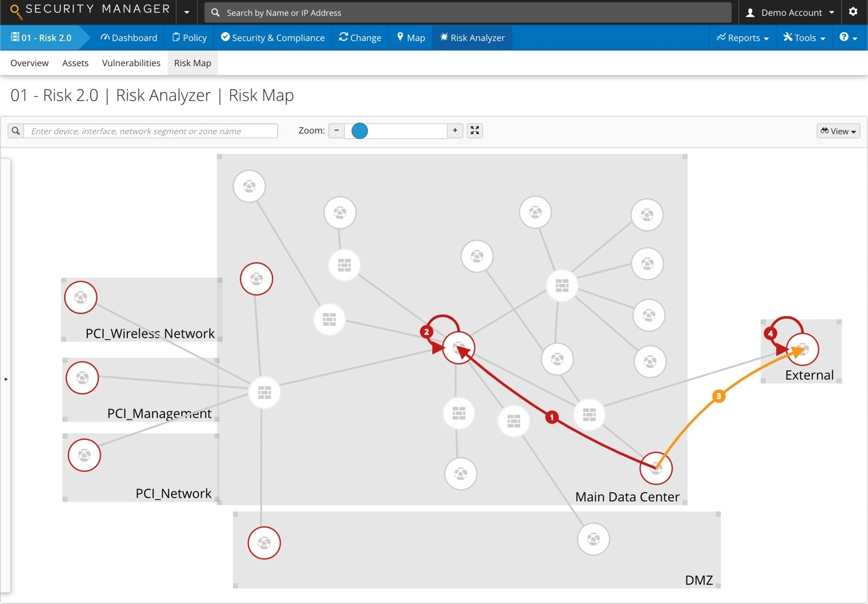Open the Help menu

click(848, 37)
